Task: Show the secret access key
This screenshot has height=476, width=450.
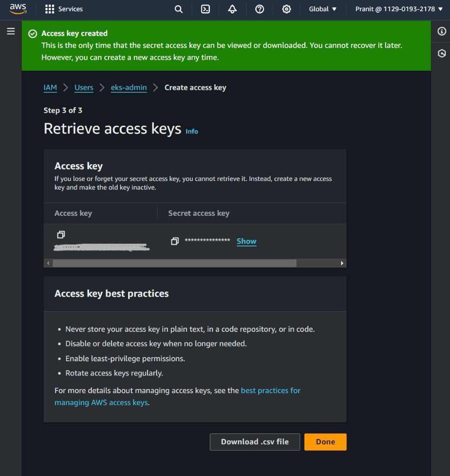Action: pyautogui.click(x=246, y=241)
